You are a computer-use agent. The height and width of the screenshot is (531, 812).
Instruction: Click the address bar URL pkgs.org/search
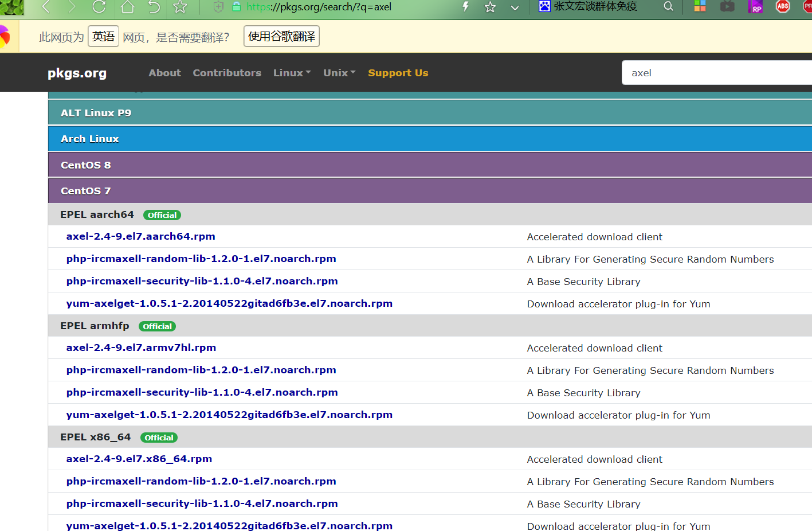point(319,7)
